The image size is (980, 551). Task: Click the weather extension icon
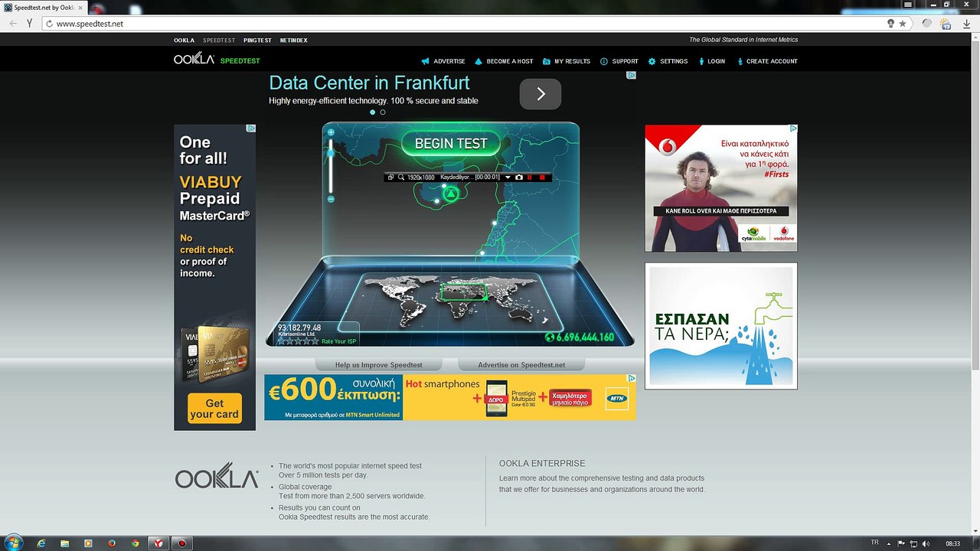(x=946, y=24)
